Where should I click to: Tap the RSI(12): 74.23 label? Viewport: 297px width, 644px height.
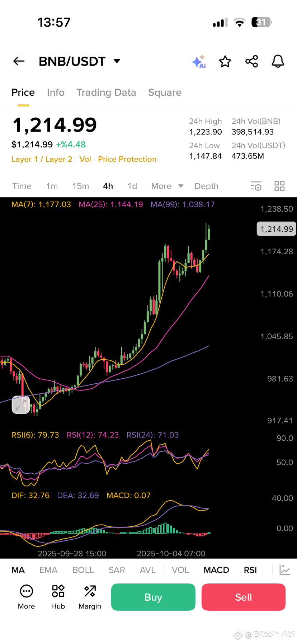pos(93,435)
